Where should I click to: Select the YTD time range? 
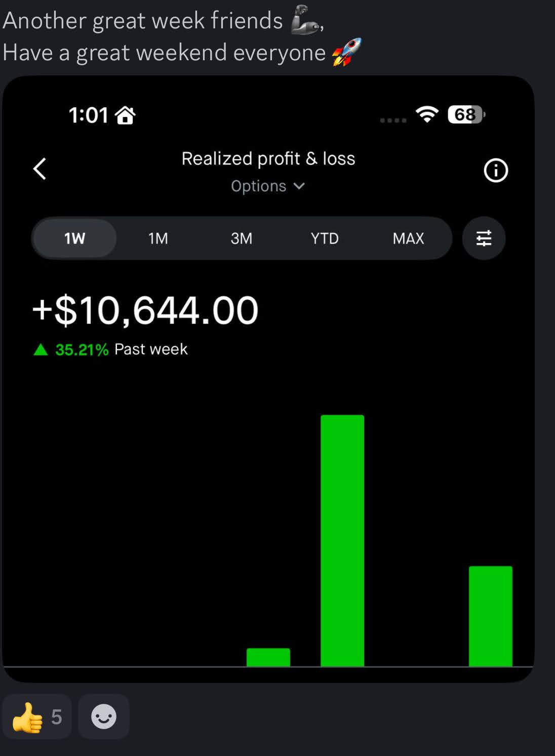[325, 238]
